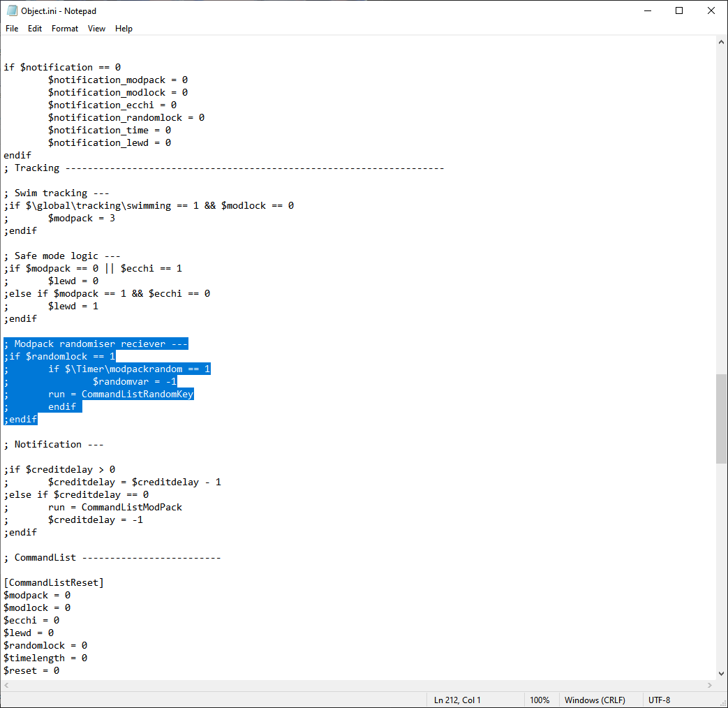Click the line '$lewd = 0' under CommandListReset

coord(29,633)
